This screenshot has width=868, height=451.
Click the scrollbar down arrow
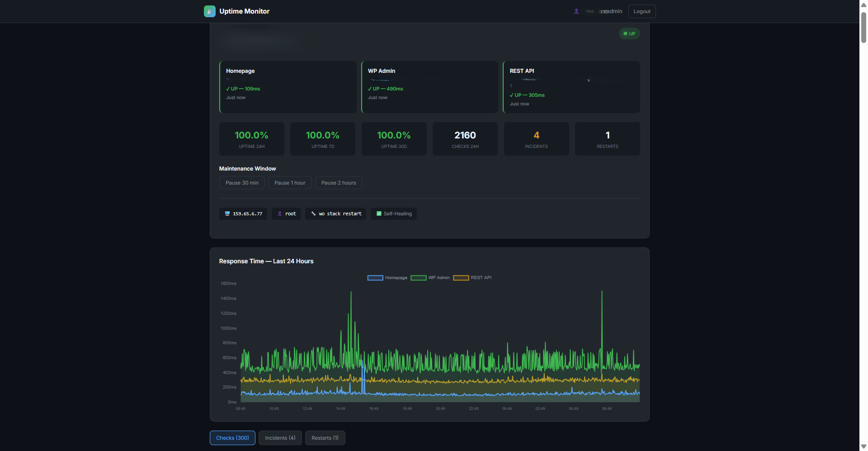[x=863, y=446]
